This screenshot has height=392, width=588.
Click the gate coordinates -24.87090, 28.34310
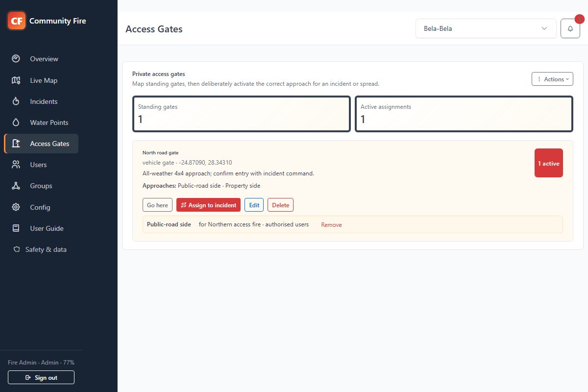(x=205, y=163)
